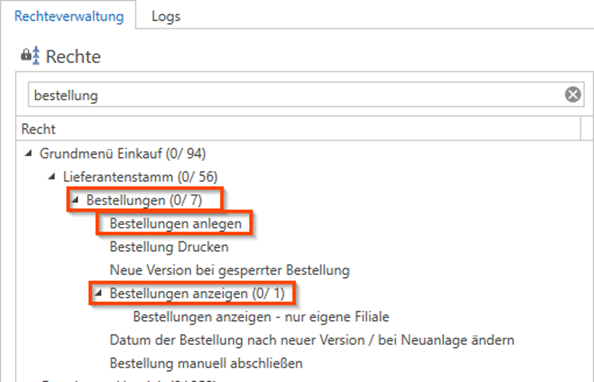Screen dimensions: 594x382
Task: Select Grundmenü Einkauf (0/ 94) row
Action: pos(123,153)
